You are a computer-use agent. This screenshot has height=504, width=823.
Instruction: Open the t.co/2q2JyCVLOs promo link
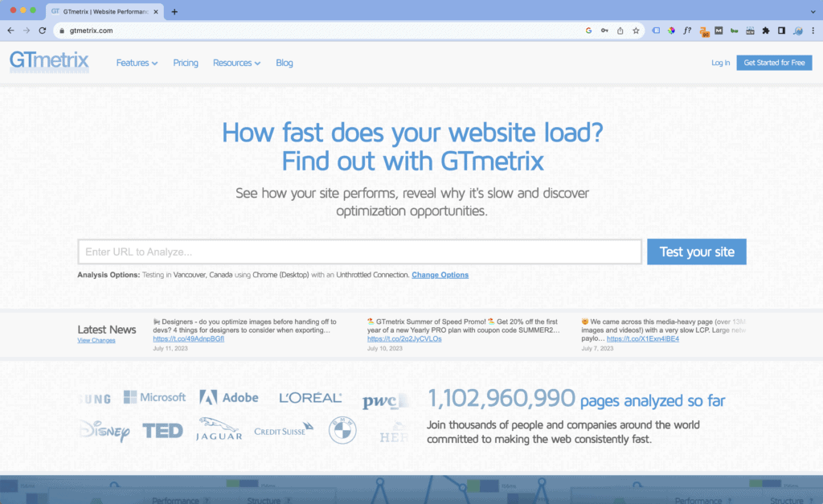404,338
